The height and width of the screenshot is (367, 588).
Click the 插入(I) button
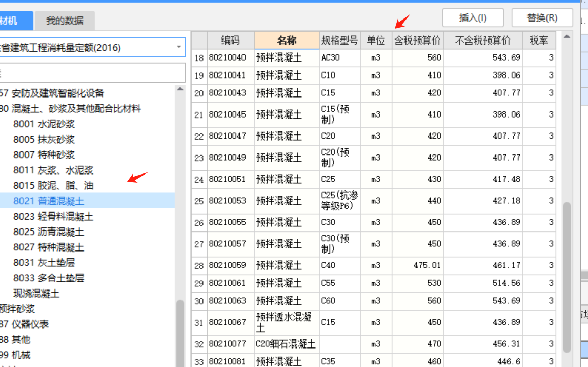(473, 17)
